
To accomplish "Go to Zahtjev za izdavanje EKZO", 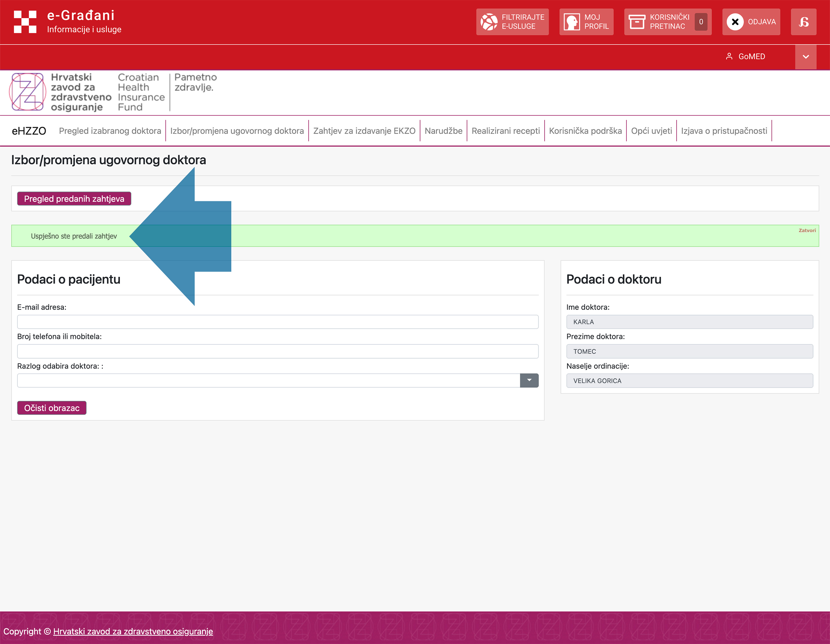I will [x=364, y=131].
